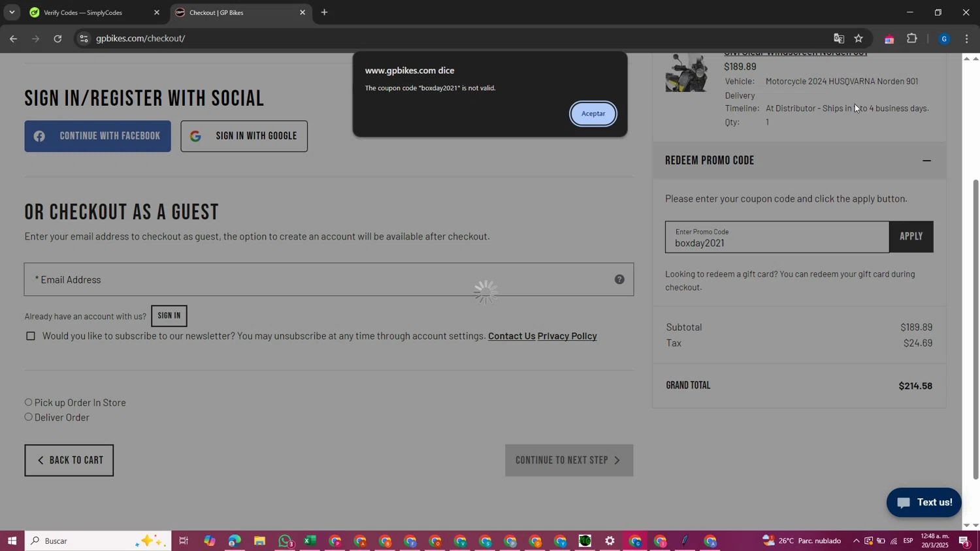Open Copilot from the taskbar
Viewport: 980px width, 551px height.
click(209, 541)
